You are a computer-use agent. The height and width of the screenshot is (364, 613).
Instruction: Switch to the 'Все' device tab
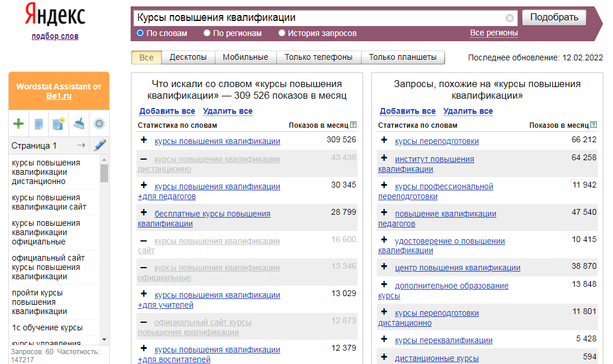(146, 57)
